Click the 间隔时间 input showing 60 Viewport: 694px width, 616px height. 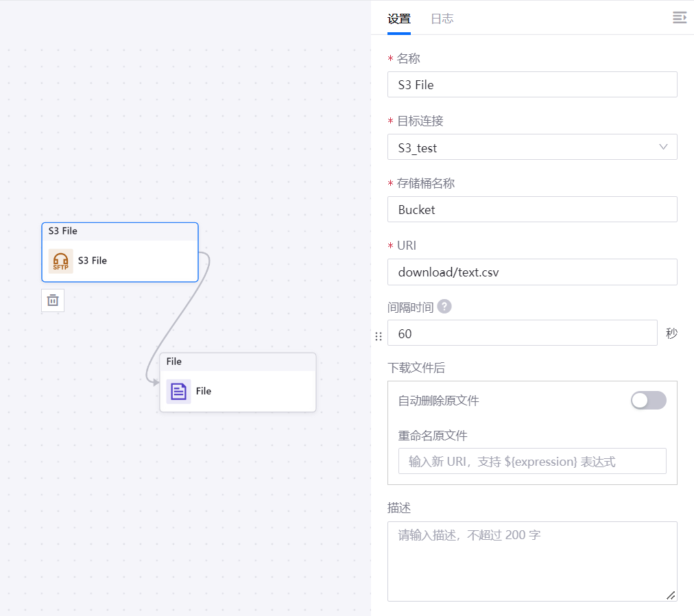(522, 333)
